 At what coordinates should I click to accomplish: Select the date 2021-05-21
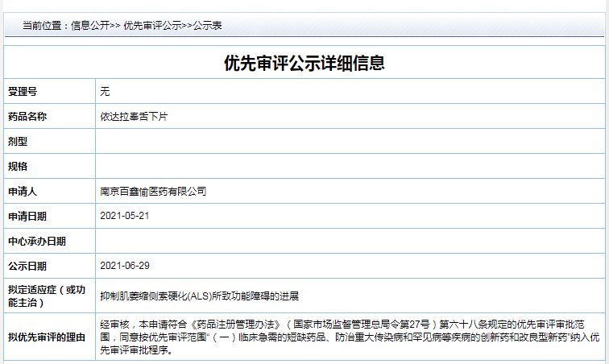click(125, 216)
